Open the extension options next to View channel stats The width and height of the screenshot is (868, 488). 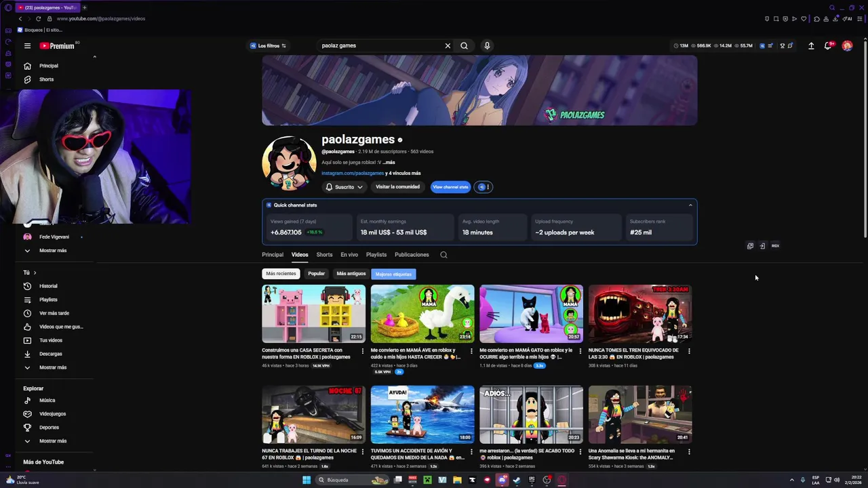pos(484,187)
